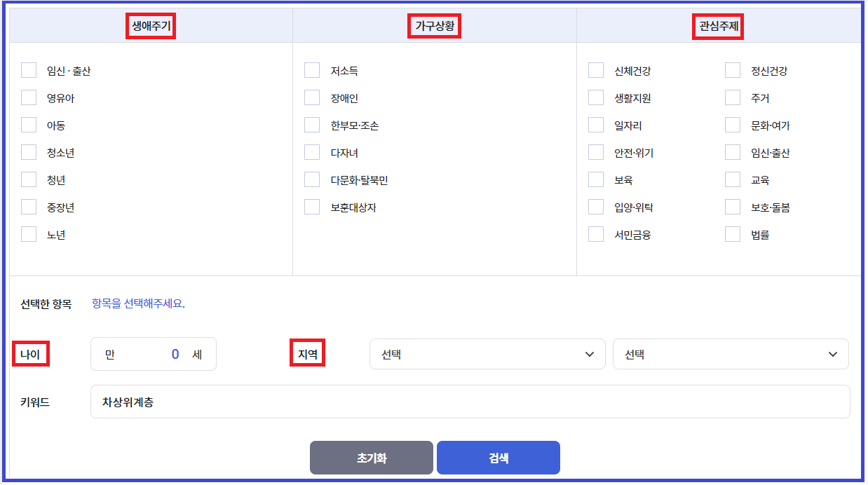The width and height of the screenshot is (868, 485).
Task: Enable the 한부모·조손 option
Action: pyautogui.click(x=311, y=125)
